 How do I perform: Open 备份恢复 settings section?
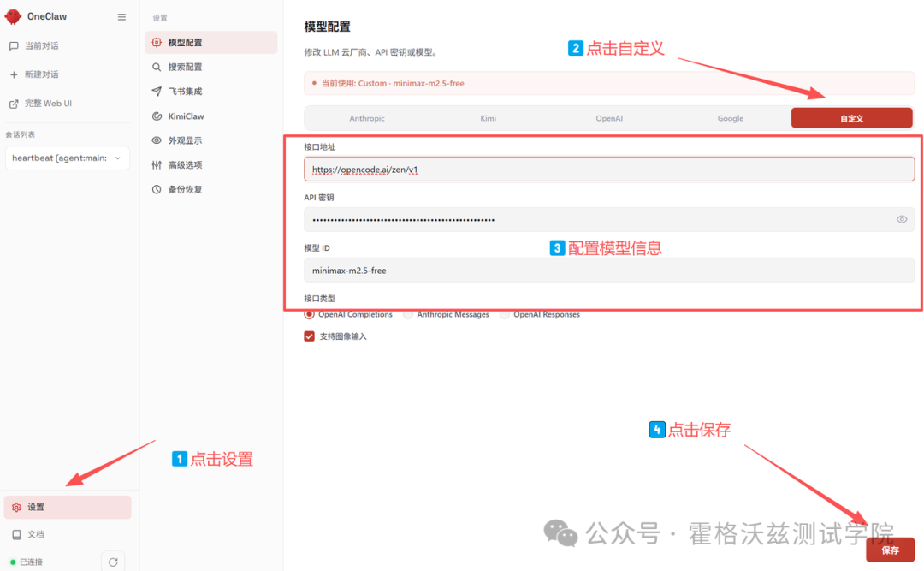[x=211, y=189]
